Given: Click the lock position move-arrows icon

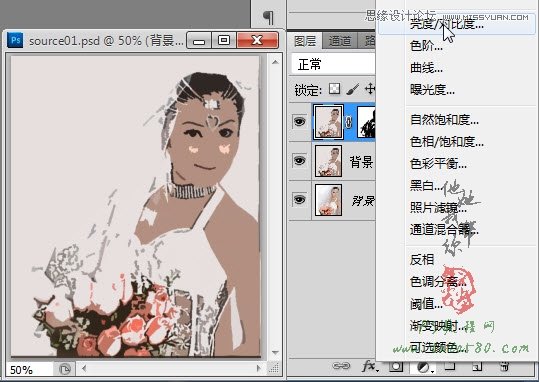Looking at the screenshot, I should [x=370, y=89].
